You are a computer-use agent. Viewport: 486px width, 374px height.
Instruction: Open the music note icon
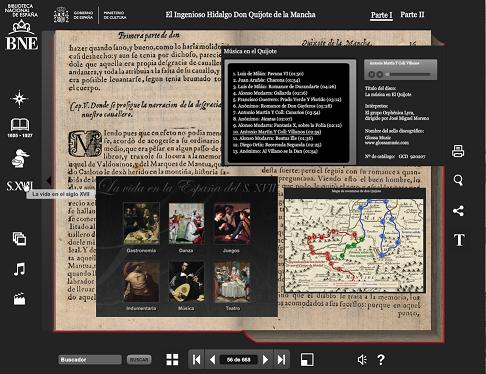[x=19, y=269]
